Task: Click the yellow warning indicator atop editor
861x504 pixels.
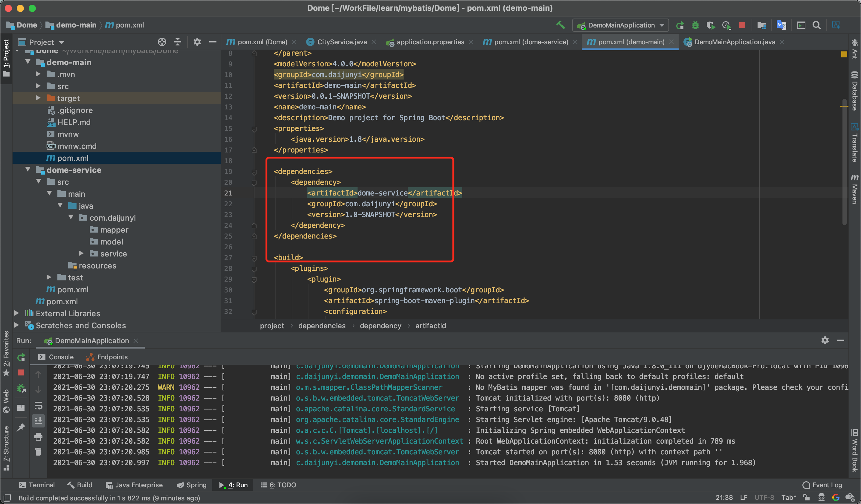Action: pos(844,54)
